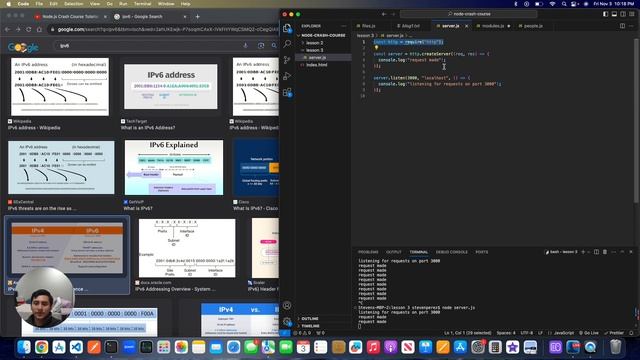Click the Spaces: 4 indentation setting
640x360 pixels.
click(506, 333)
